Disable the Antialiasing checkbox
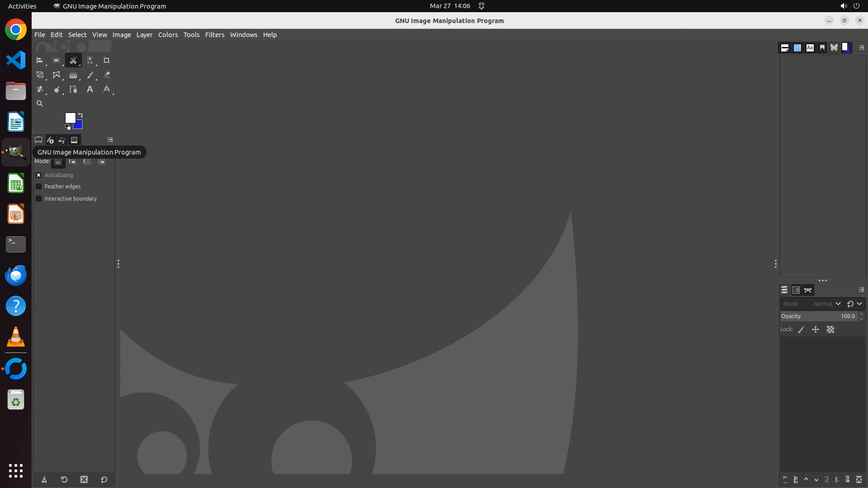The image size is (868, 488). coord(39,175)
